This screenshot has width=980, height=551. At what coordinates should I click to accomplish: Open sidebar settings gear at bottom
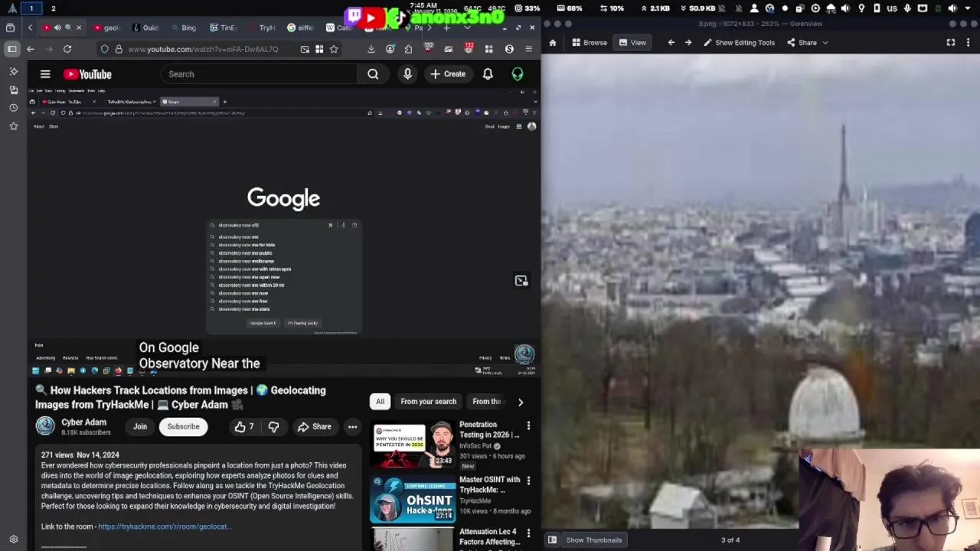(x=13, y=540)
